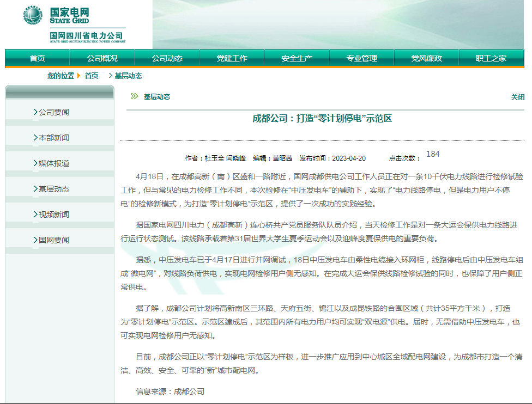Open the 安全生产 section
This screenshot has height=404, width=532.
(x=297, y=58)
